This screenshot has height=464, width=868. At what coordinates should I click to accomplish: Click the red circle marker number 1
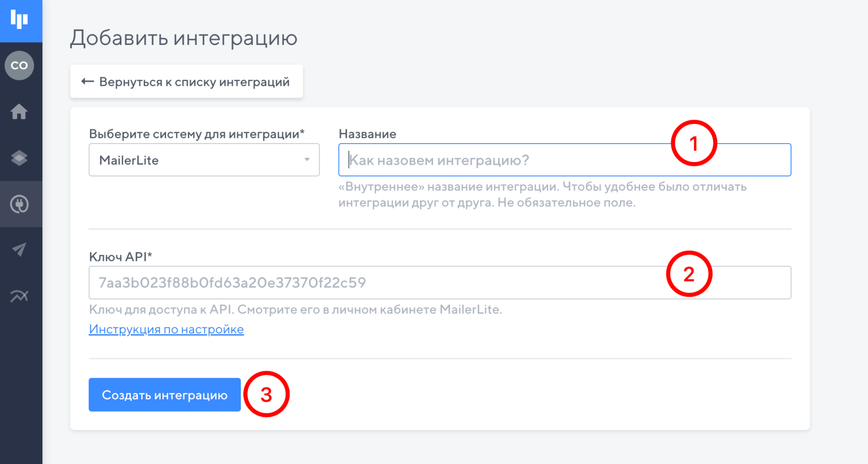pos(694,143)
